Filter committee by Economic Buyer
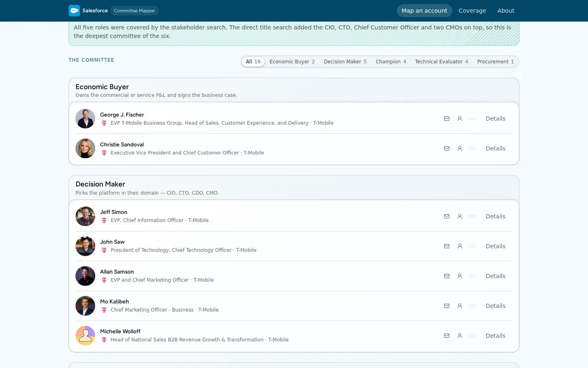588x368 pixels. coord(292,62)
